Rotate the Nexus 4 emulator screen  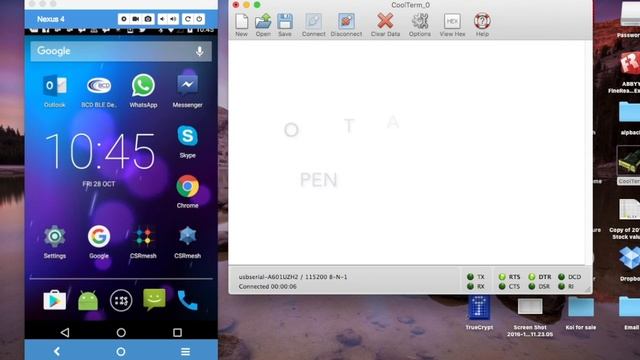pyautogui.click(x=188, y=19)
